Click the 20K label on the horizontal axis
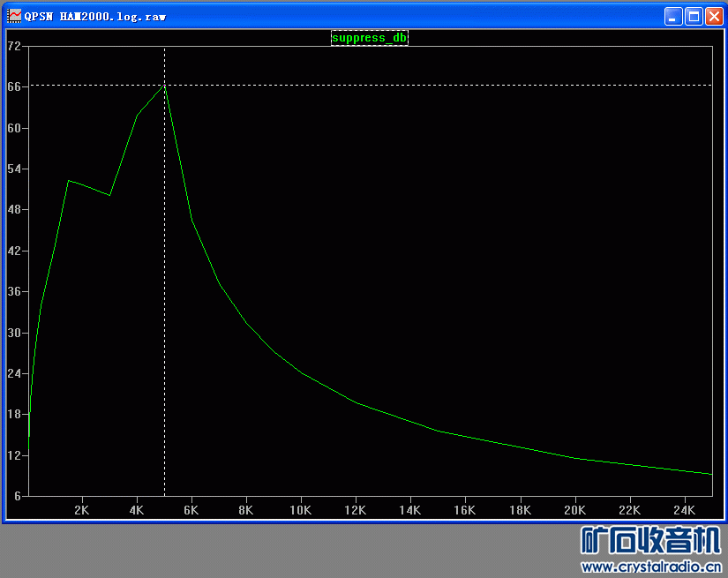The width and height of the screenshot is (728, 578). 574,510
